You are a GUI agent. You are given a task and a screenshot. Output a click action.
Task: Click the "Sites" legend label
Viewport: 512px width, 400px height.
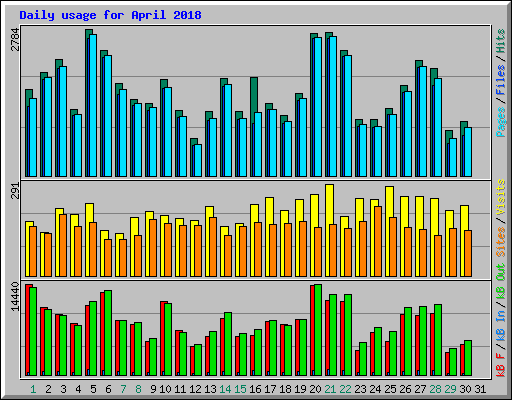[501, 242]
